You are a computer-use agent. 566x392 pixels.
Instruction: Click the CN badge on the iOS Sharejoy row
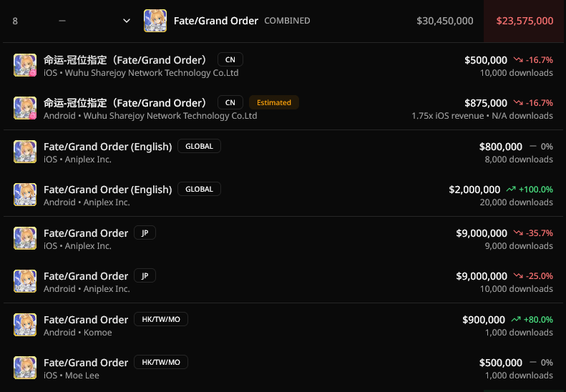pos(230,59)
